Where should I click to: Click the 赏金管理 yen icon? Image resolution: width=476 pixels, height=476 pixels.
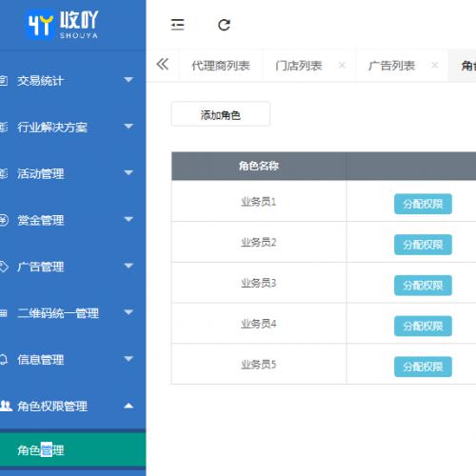pos(4,220)
